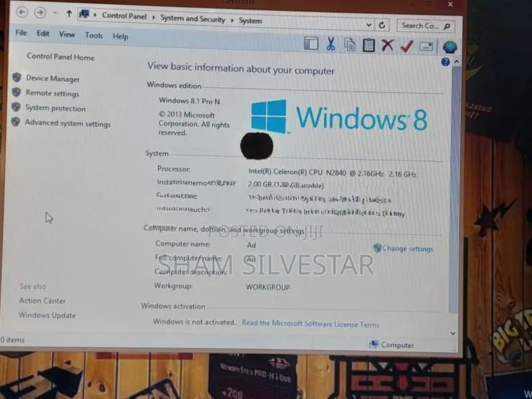Click the Windows 8 logo
This screenshot has width=532, height=399.
coord(339,117)
